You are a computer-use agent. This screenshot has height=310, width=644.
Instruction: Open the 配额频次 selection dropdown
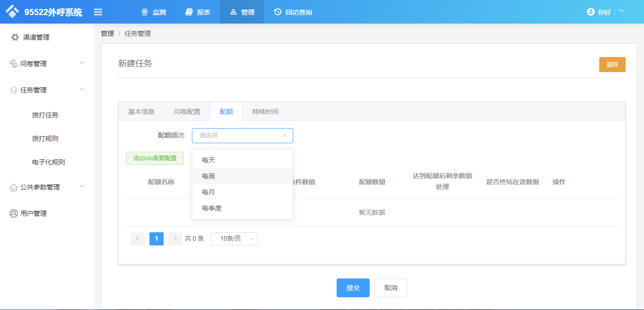pyautogui.click(x=242, y=136)
